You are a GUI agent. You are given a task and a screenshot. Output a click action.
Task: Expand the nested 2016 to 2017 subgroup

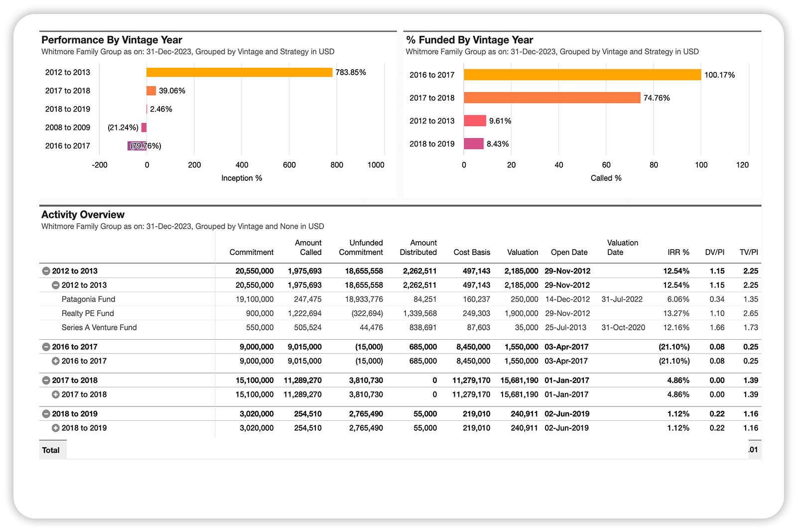click(x=56, y=361)
